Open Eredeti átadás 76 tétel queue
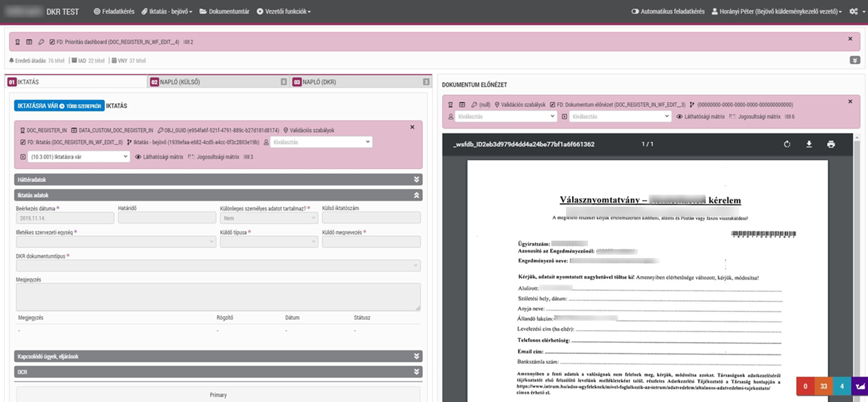This screenshot has width=868, height=402. [x=37, y=61]
